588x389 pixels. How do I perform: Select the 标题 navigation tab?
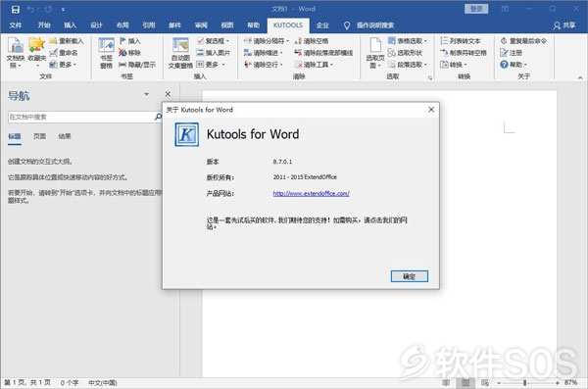pyautogui.click(x=15, y=136)
